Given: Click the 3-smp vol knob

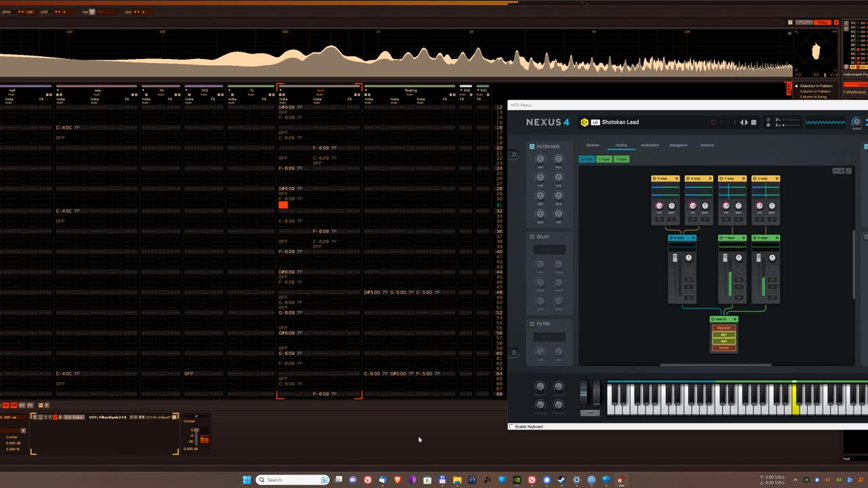Looking at the screenshot, I should [x=659, y=205].
